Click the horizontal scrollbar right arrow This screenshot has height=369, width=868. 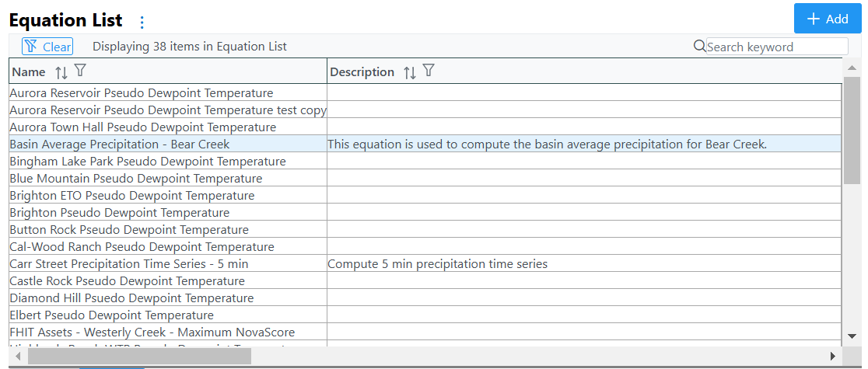832,356
